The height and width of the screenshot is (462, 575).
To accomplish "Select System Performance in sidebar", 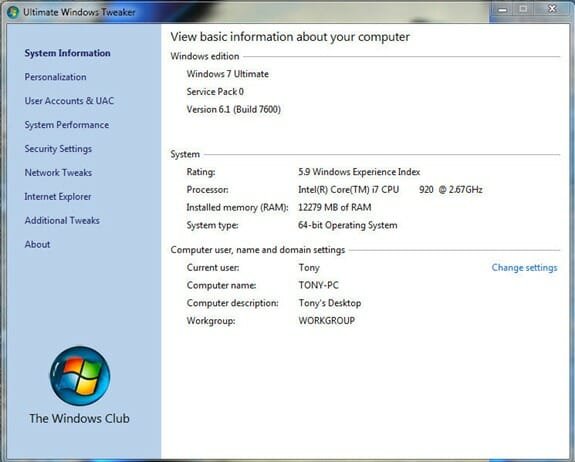I will tap(67, 125).
